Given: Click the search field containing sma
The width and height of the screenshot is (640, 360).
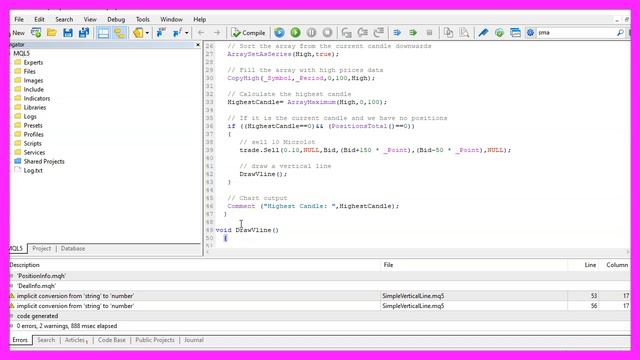Looking at the screenshot, I should tap(576, 33).
